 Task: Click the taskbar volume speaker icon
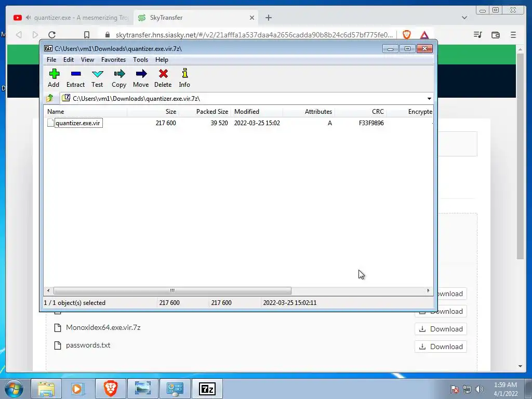pos(480,389)
